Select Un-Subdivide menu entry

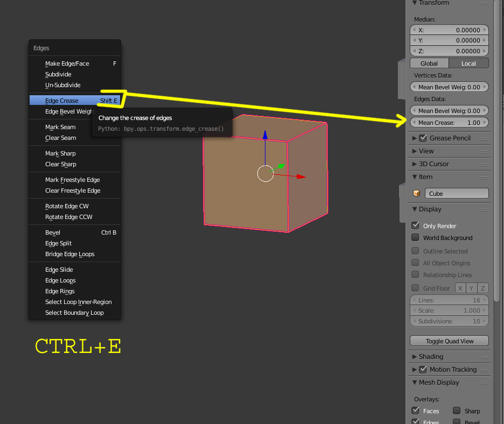pos(75,85)
